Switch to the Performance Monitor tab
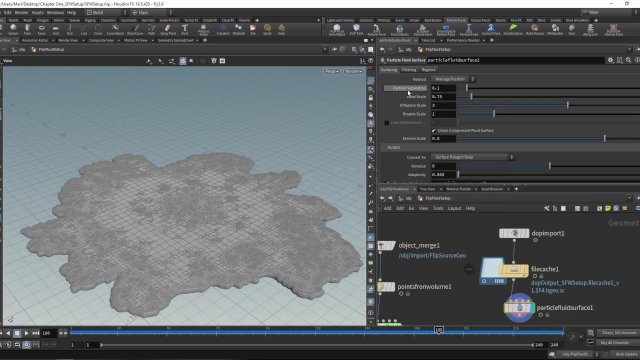 [463, 40]
